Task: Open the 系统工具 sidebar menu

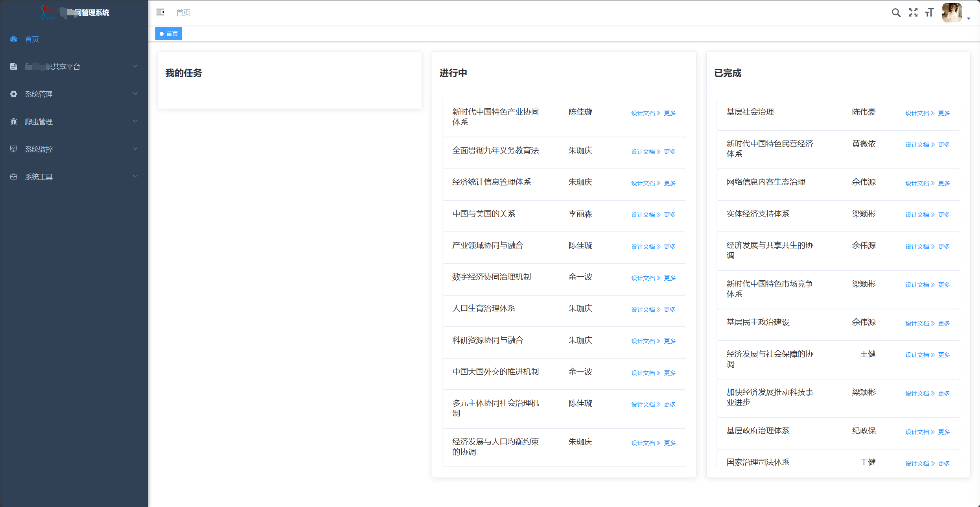Action: [x=74, y=177]
